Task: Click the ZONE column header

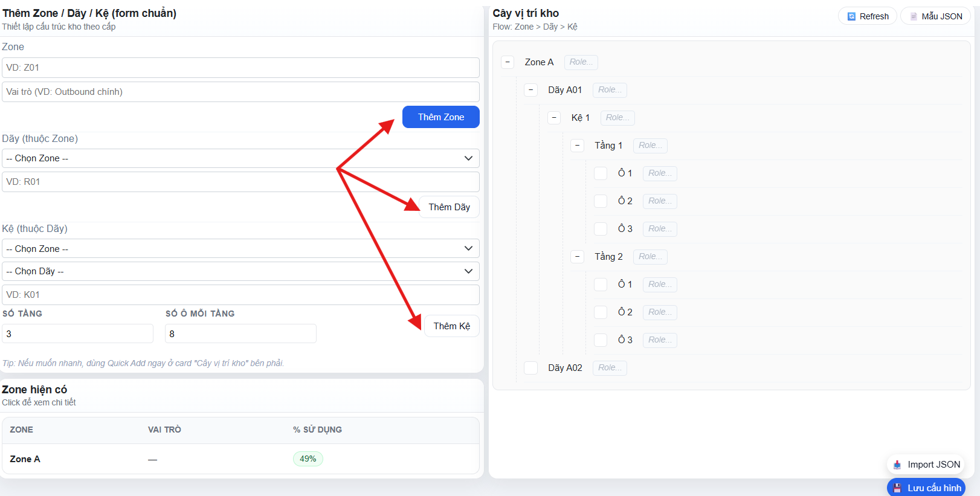Action: click(x=21, y=430)
